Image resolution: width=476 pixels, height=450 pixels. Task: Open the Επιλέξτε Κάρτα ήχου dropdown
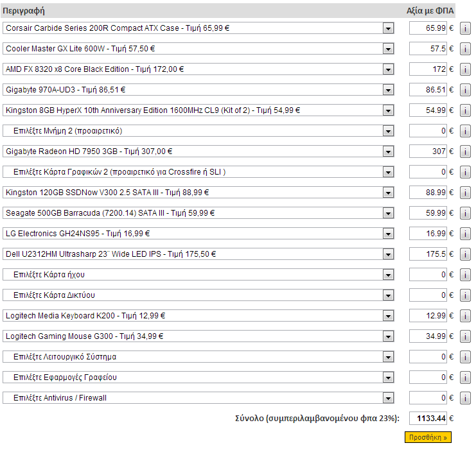click(x=198, y=275)
